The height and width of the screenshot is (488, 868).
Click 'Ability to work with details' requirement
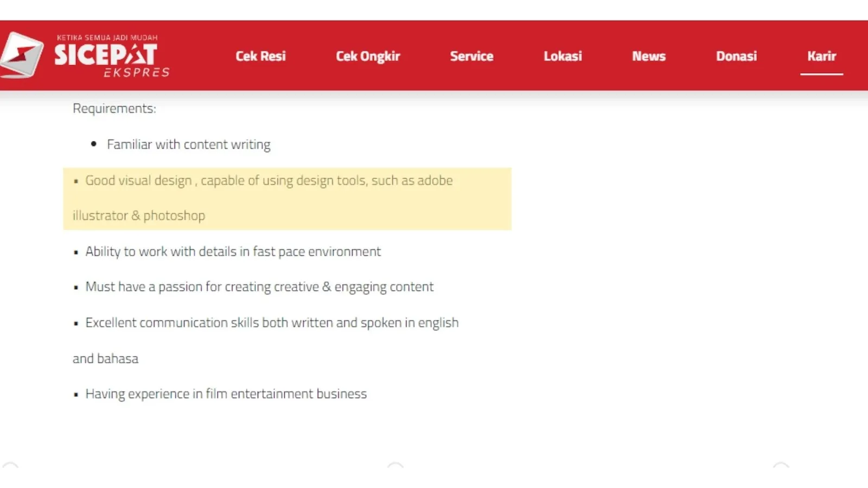(233, 252)
